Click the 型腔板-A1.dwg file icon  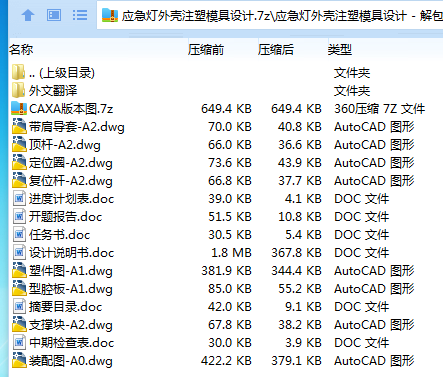click(x=19, y=288)
